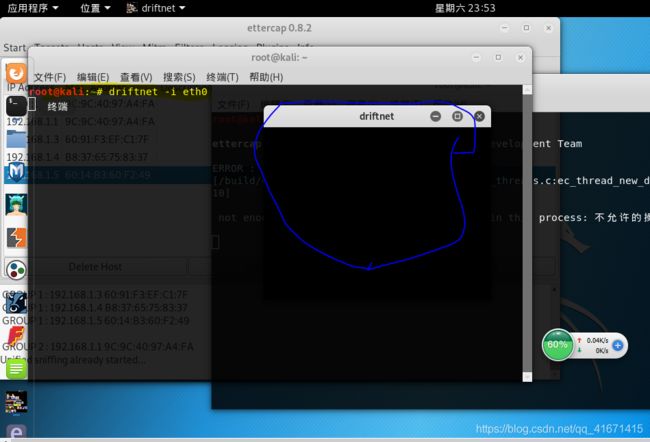Click the 'driftnet -i eth0' command text
Viewport: 650px width, 442px height.
click(x=158, y=91)
